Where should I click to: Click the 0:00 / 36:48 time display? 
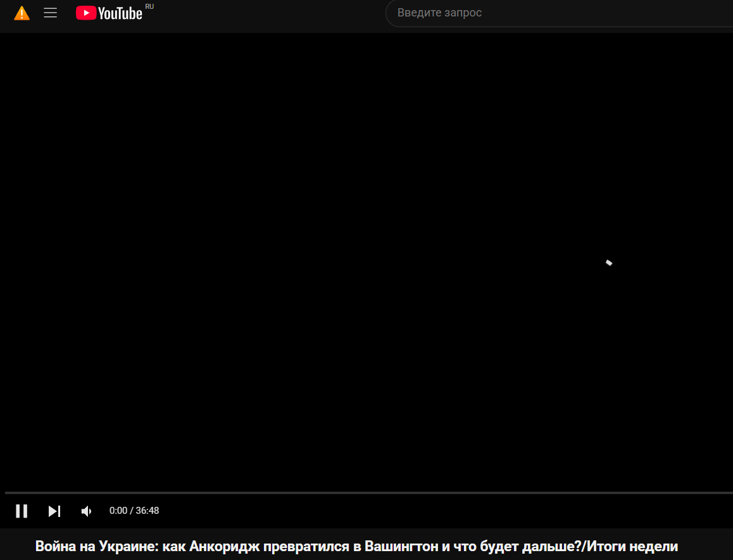coord(134,511)
